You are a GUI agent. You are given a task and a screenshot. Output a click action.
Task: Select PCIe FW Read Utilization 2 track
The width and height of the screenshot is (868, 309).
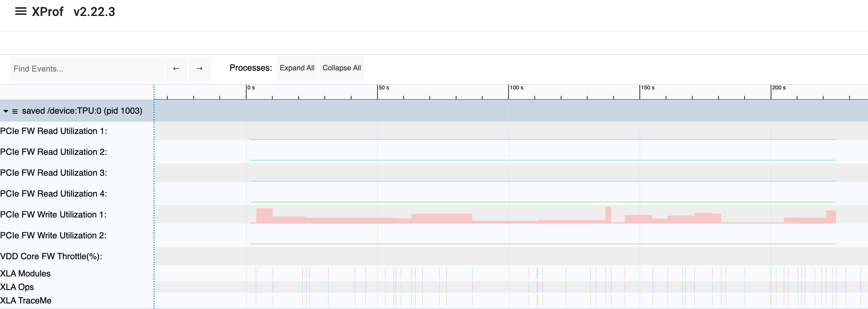54,152
